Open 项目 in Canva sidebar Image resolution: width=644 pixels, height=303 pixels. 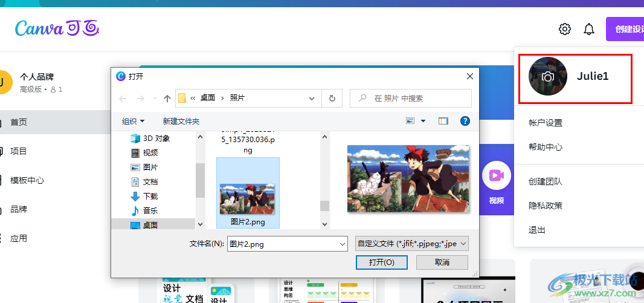tap(19, 151)
